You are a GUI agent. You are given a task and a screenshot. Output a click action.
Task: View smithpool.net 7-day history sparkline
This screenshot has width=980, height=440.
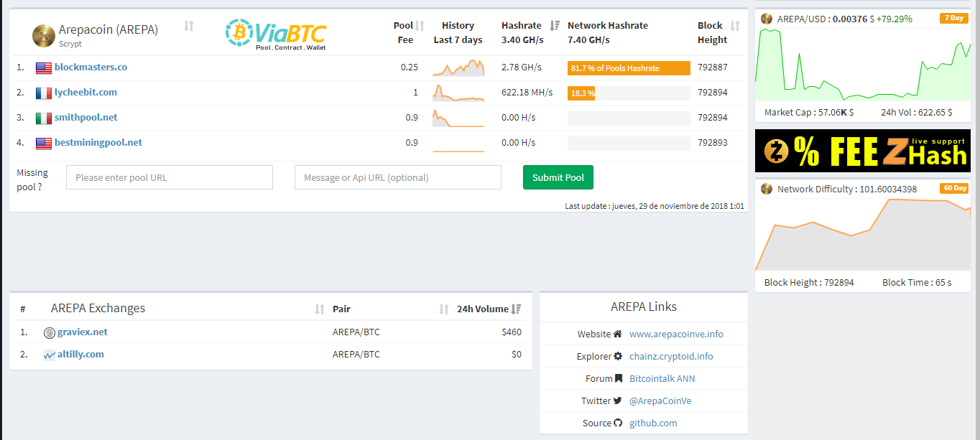pos(458,118)
